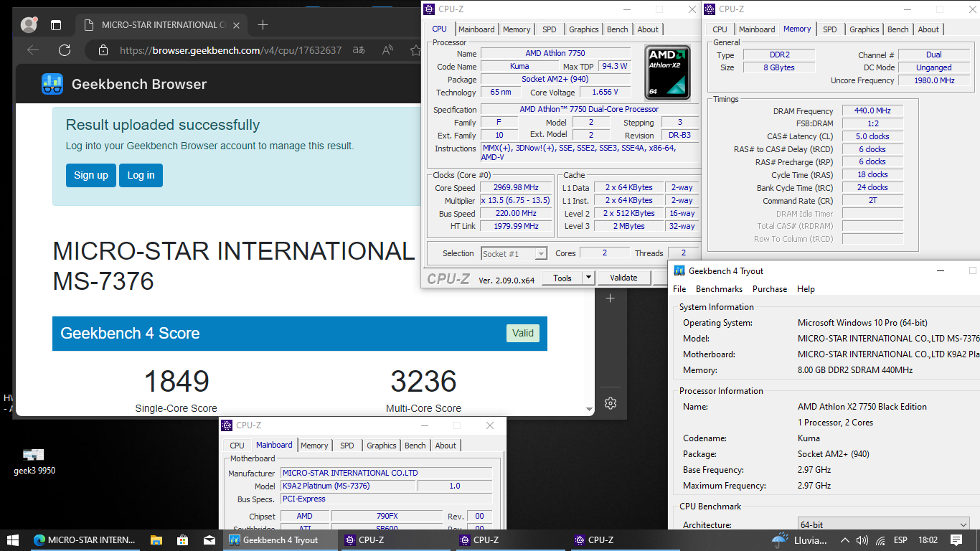The image size is (980, 551).
Task: Open the Help menu in Geekbench
Action: 806,289
